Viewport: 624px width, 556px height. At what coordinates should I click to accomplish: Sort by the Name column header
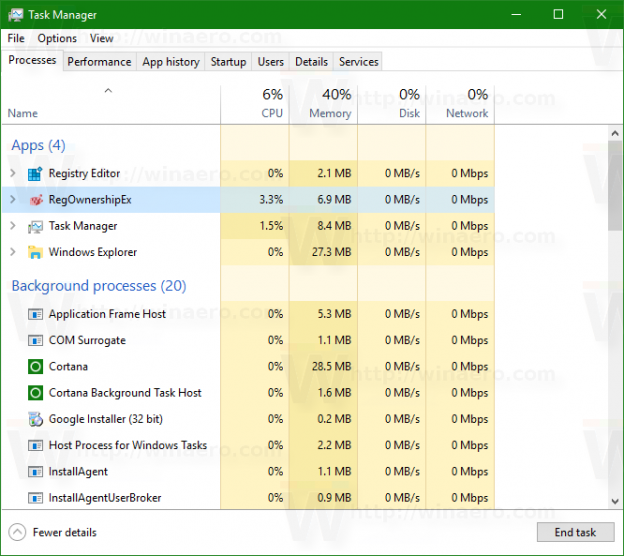(x=111, y=105)
